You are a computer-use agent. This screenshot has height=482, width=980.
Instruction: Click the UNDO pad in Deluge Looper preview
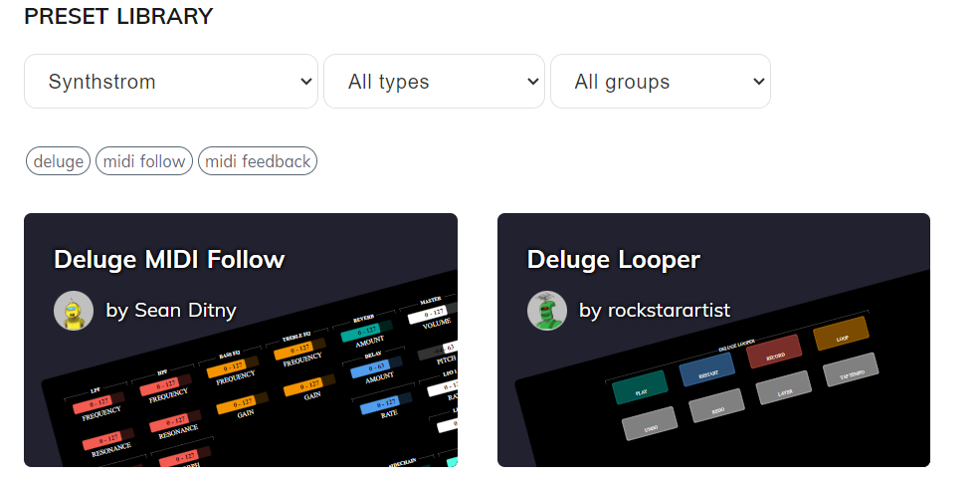650,424
